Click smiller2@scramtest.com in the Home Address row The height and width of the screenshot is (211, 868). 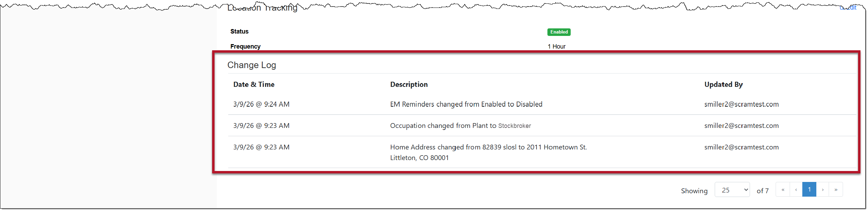point(741,147)
